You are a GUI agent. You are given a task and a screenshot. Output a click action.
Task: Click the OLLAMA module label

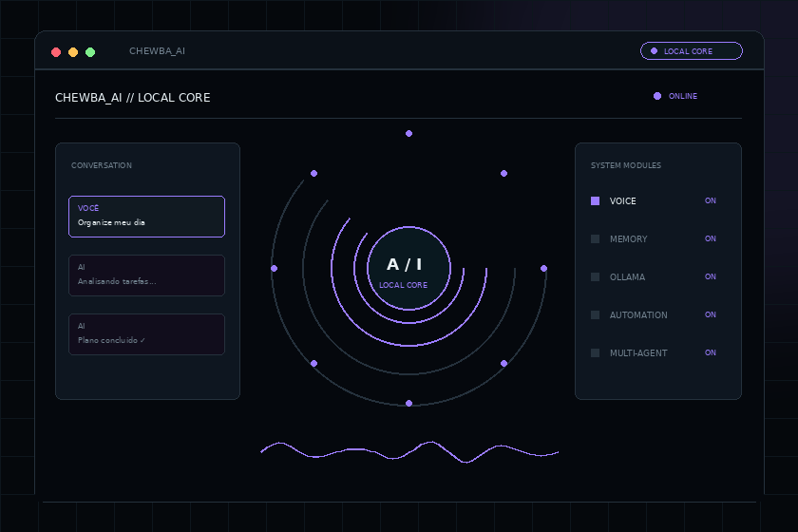628,277
